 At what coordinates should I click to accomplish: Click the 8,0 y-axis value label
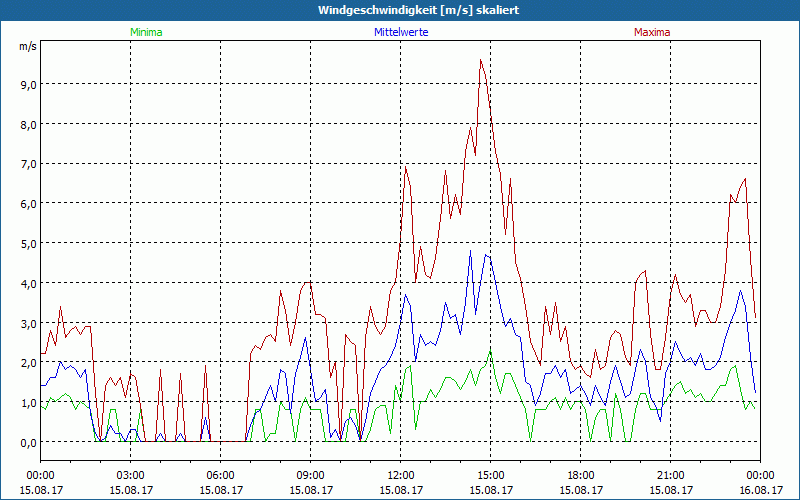click(x=27, y=125)
